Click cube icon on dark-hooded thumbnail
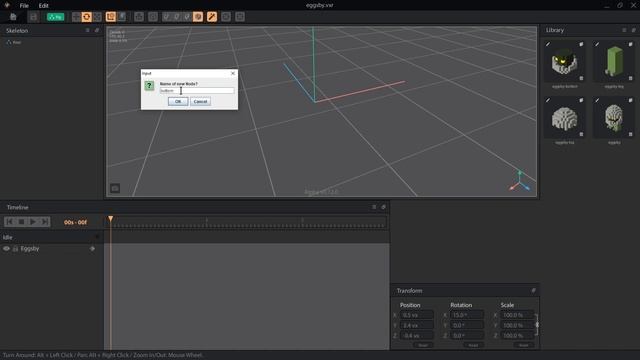Viewport: 640px width, 360px height. [581, 44]
